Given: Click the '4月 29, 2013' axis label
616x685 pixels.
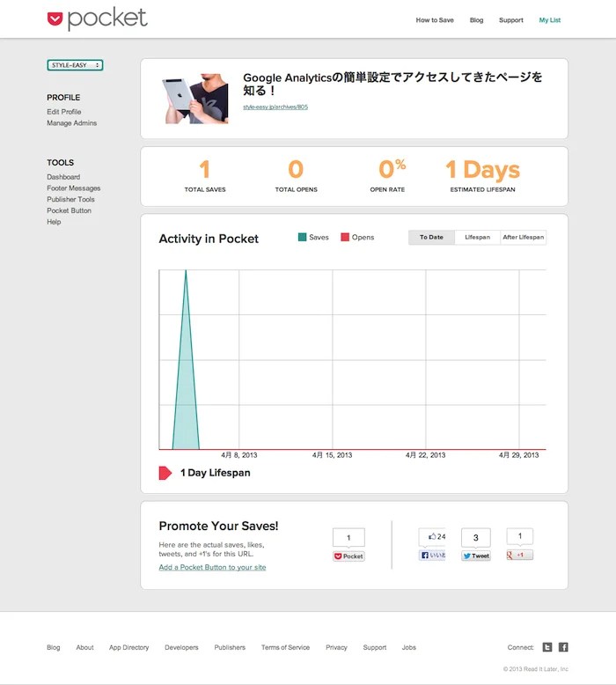Looking at the screenshot, I should click(x=518, y=455).
